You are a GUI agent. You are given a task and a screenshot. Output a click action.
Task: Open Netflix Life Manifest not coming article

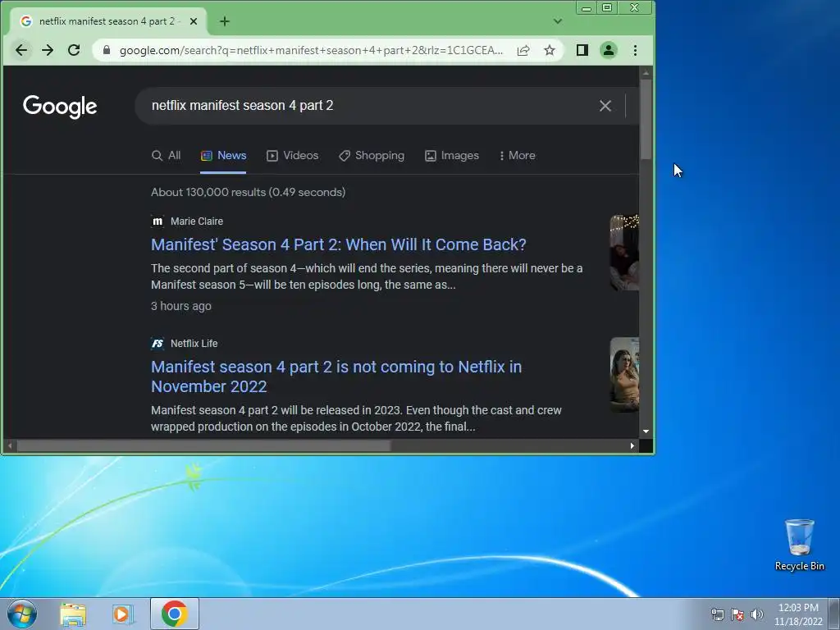coord(336,377)
